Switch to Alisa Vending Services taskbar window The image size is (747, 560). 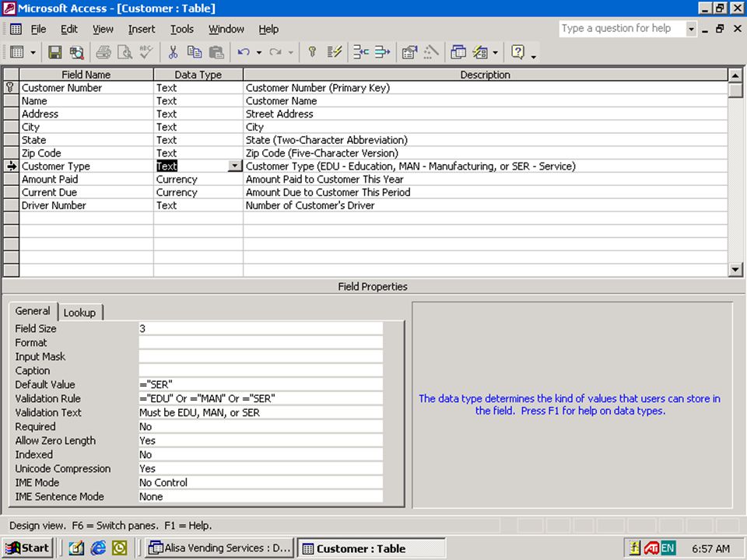point(219,548)
